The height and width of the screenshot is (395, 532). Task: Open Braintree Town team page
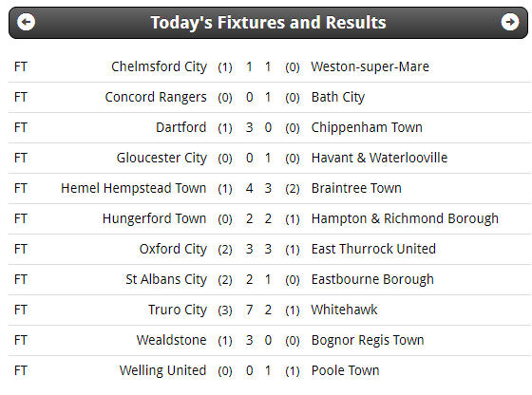[356, 189]
